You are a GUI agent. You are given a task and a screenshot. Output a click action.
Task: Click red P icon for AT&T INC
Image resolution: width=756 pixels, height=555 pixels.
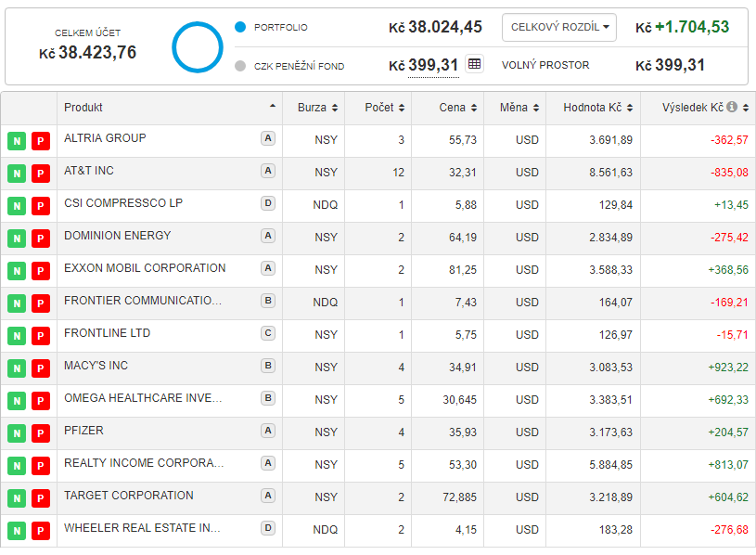point(41,174)
